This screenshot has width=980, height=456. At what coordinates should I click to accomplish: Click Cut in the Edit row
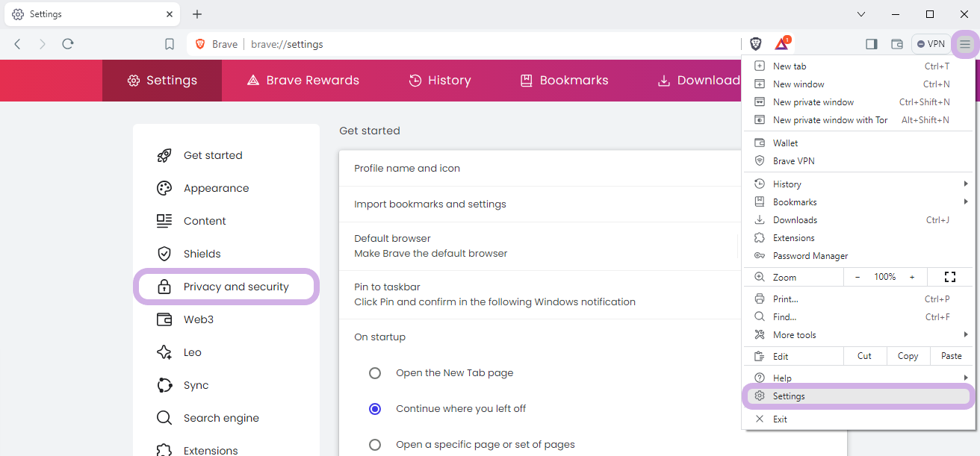pyautogui.click(x=865, y=356)
